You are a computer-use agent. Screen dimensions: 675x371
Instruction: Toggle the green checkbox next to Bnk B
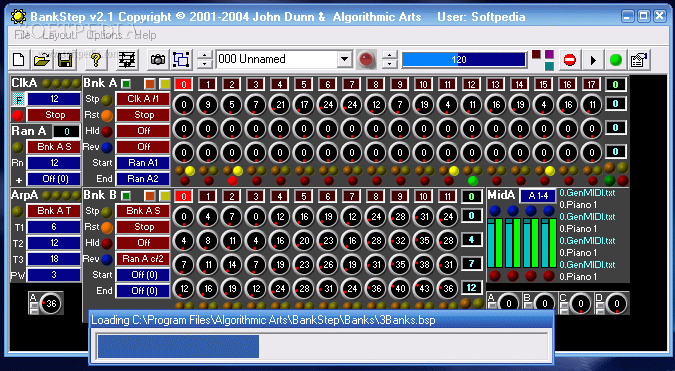coord(126,196)
